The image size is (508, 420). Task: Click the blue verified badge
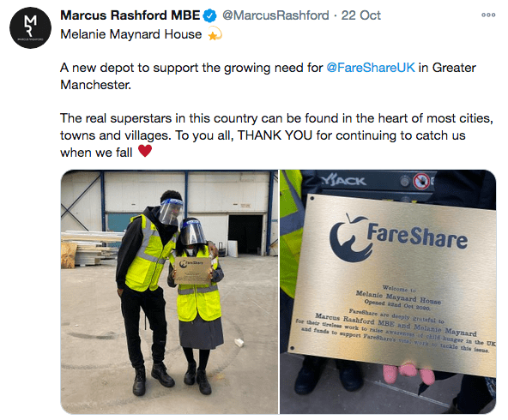pos(210,15)
